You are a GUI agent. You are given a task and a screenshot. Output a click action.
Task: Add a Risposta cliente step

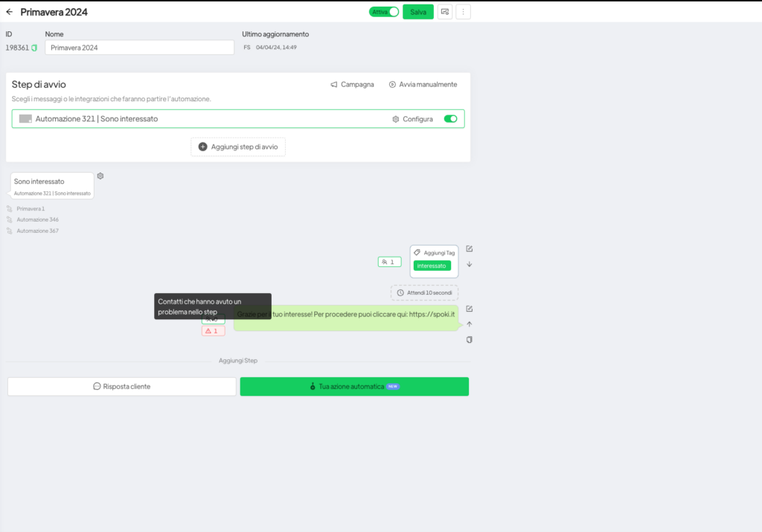click(122, 386)
